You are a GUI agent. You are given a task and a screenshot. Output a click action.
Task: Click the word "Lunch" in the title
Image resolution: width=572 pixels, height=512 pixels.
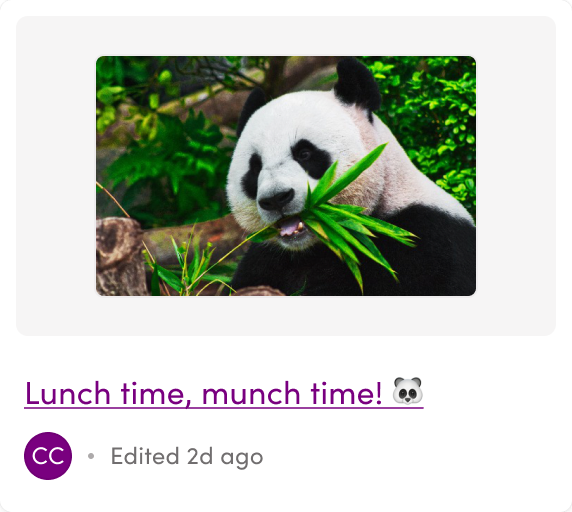67,393
